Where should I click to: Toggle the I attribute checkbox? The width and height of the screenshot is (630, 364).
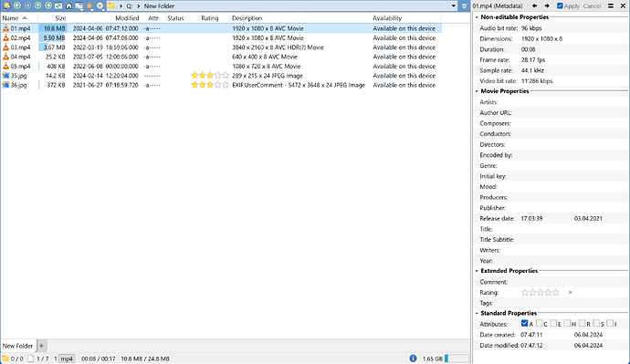tap(610, 323)
